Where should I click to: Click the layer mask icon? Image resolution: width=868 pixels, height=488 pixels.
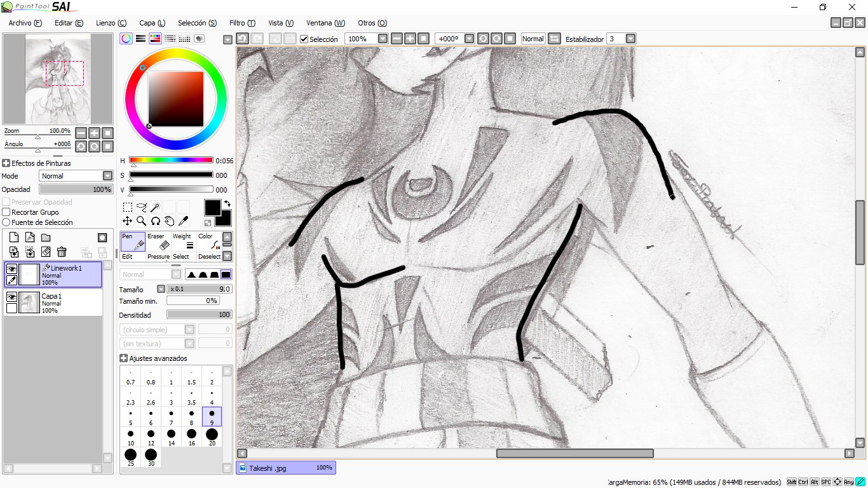(102, 238)
